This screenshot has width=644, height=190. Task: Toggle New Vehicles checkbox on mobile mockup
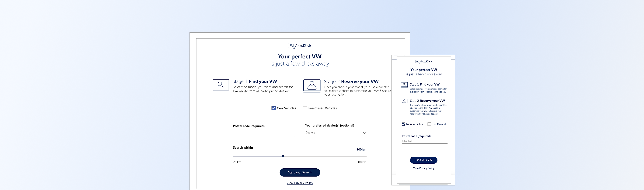click(403, 124)
